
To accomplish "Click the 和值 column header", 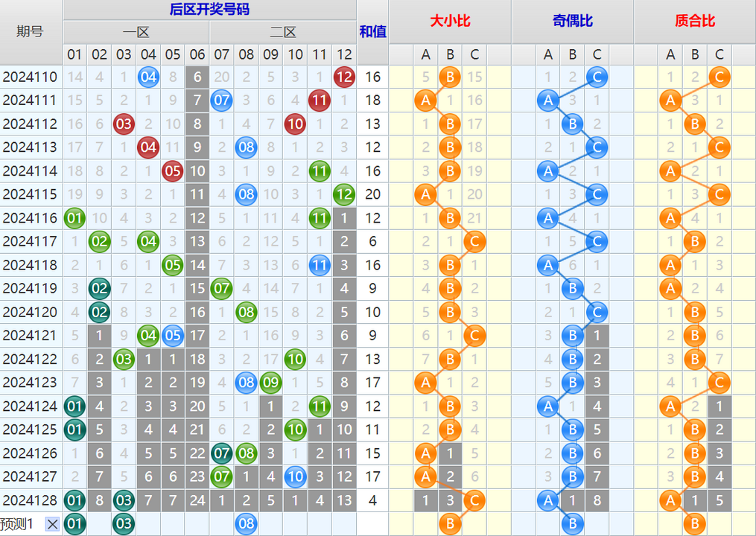I will coord(372,32).
